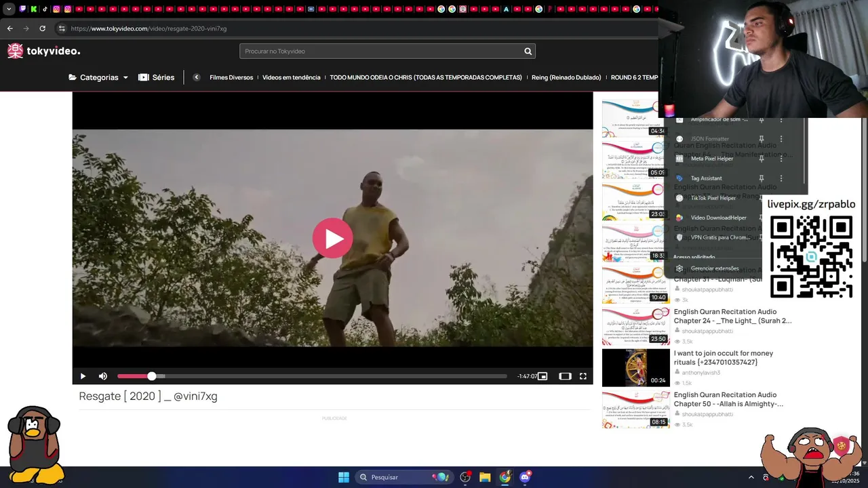Select Meta Pixel Helper extension entry
868x488 pixels.
[x=712, y=159]
